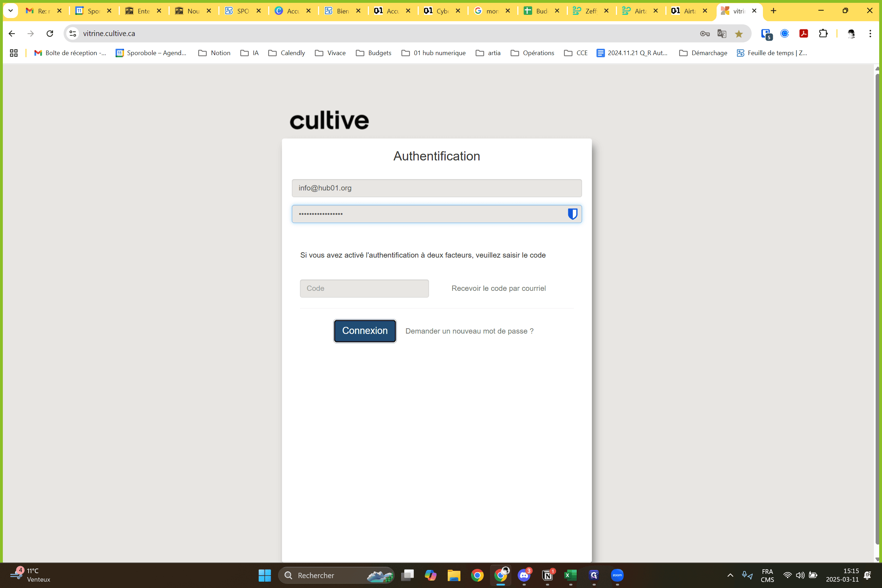Open the clock showing 15:15

coord(842,575)
